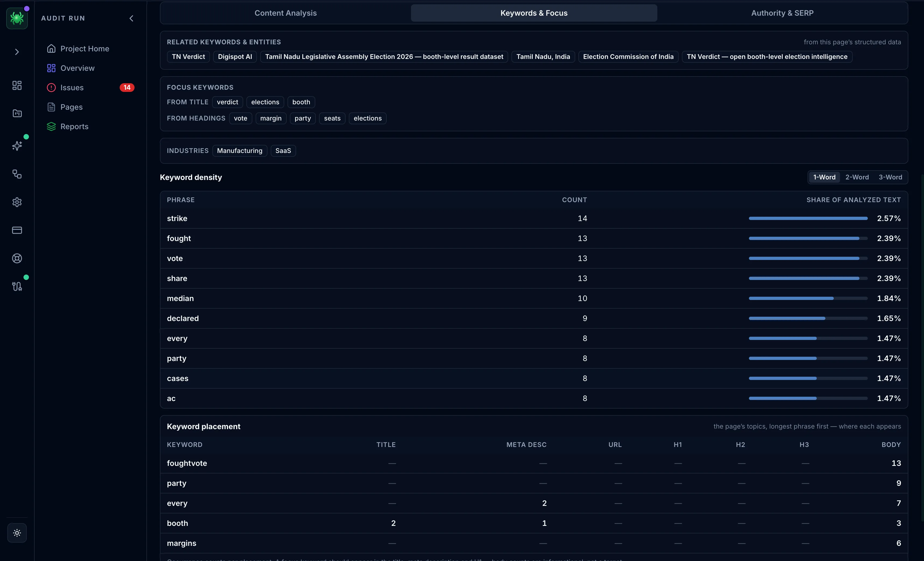Select the 1-Word density option

(824, 177)
